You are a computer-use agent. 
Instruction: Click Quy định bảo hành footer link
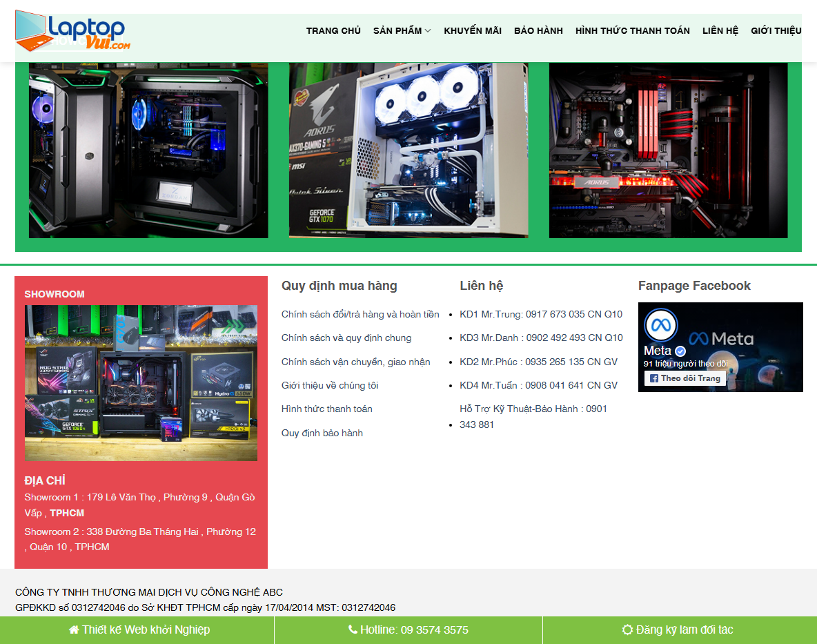pos(322,433)
